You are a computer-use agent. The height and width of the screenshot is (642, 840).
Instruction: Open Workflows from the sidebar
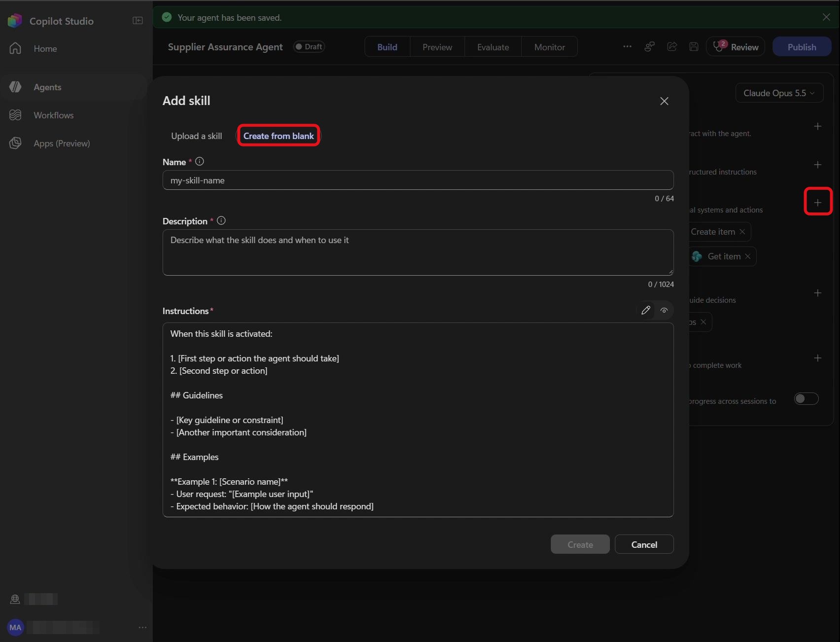(x=53, y=115)
